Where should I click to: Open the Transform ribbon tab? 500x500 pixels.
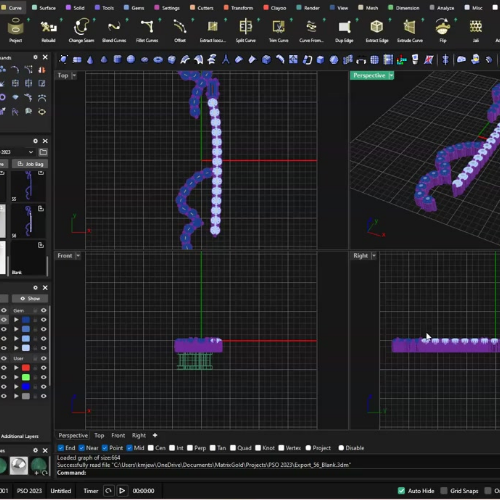(x=238, y=8)
